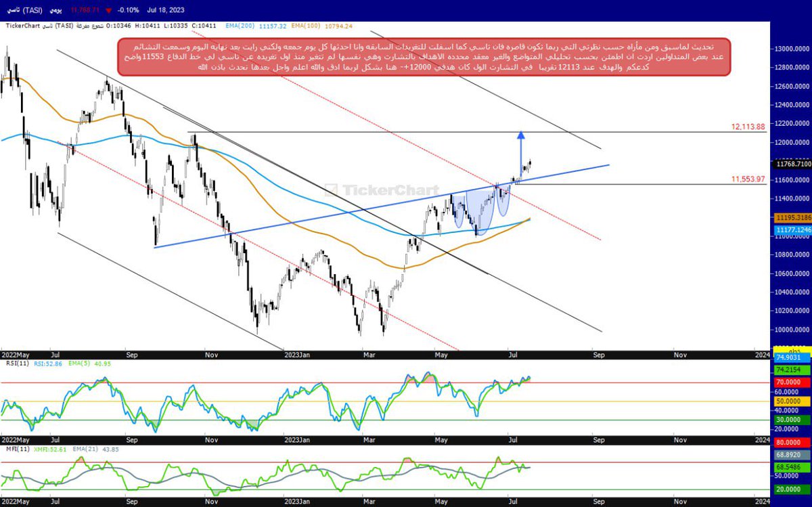Image resolution: width=812 pixels, height=507 pixels.
Task: Select the red Arabic annotation text box
Action: [424, 57]
